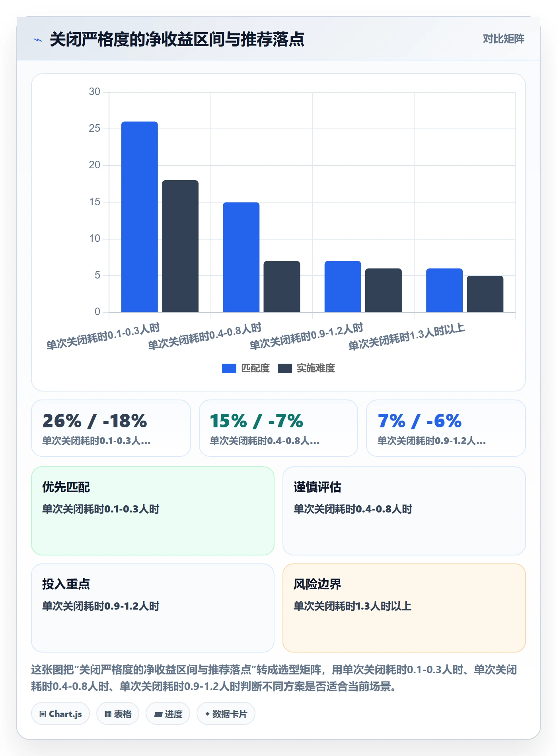
Task: Click the title 关闭严格度的净收益区间与推荐落点
Action: pos(177,39)
